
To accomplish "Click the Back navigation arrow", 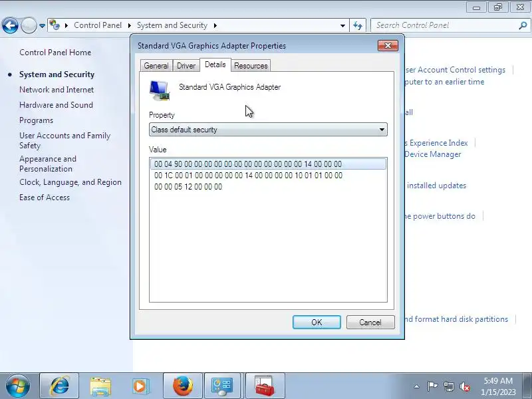I will click(x=10, y=25).
